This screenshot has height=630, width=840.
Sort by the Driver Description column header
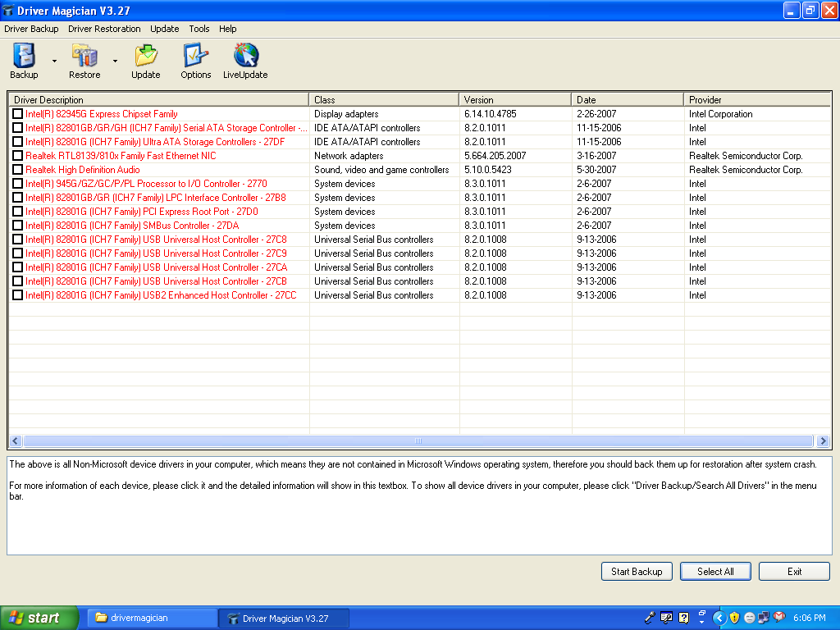(x=158, y=99)
